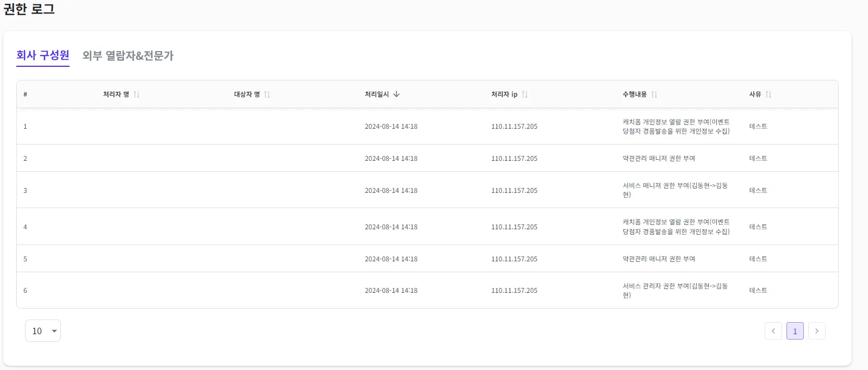Toggle 처리일시 descending sort arrow
Viewport: 868px width, 370px height.
(x=396, y=94)
